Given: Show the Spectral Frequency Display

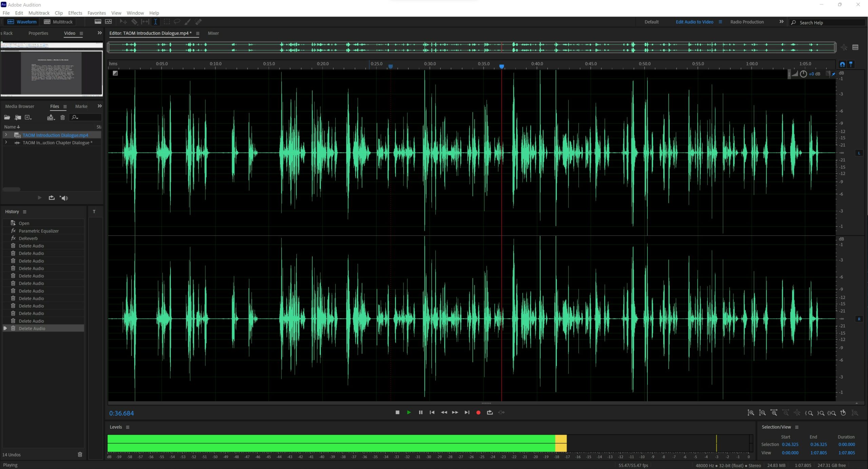Looking at the screenshot, I should (x=98, y=22).
